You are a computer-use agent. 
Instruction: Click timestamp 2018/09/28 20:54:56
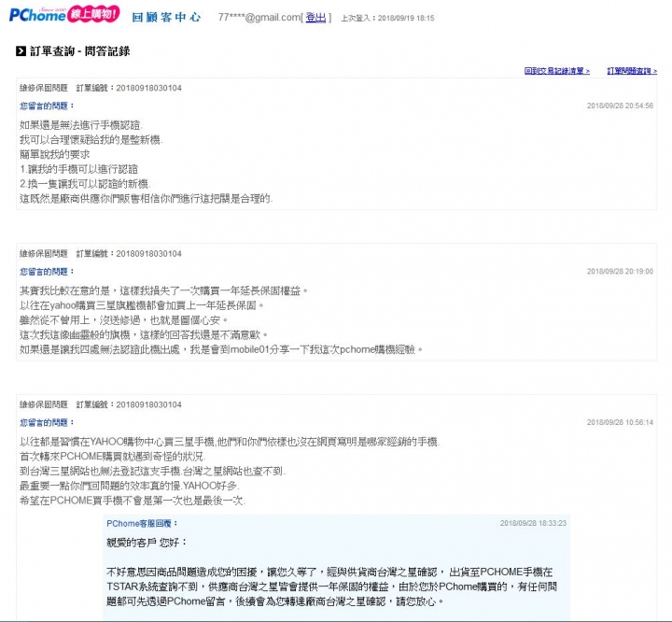pos(620,106)
